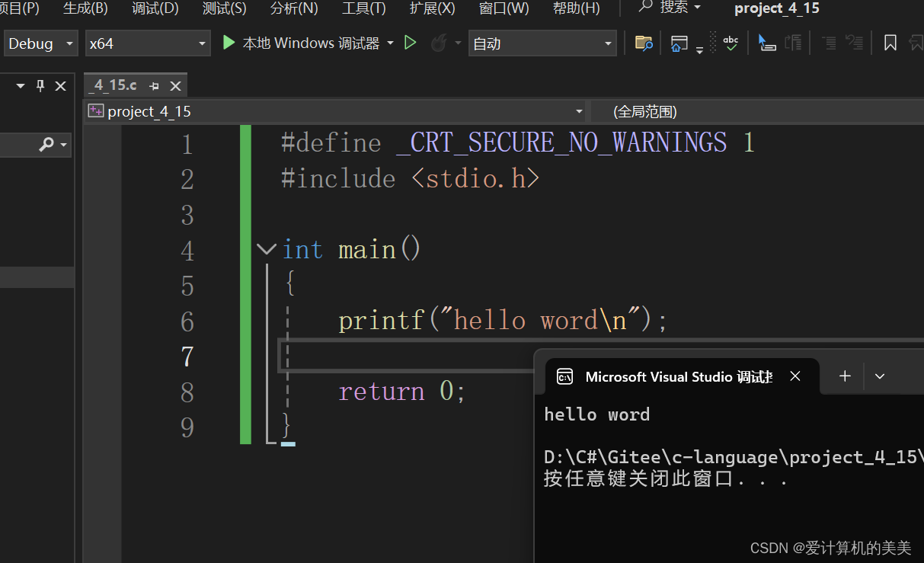This screenshot has height=563, width=924.
Task: Click the uncomment lines icon
Action: pos(855,43)
